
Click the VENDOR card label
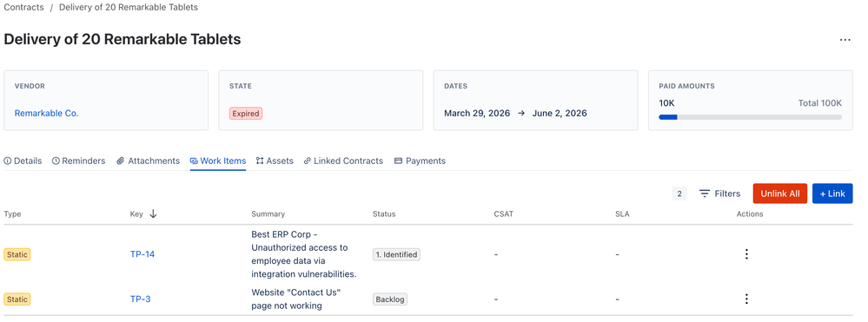[30, 86]
